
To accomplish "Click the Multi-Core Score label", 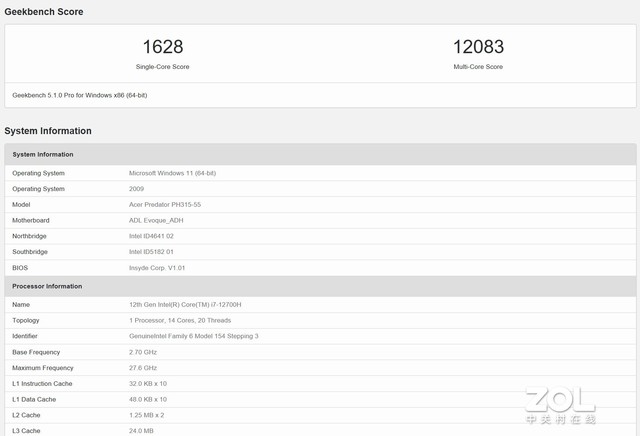I will click(478, 67).
